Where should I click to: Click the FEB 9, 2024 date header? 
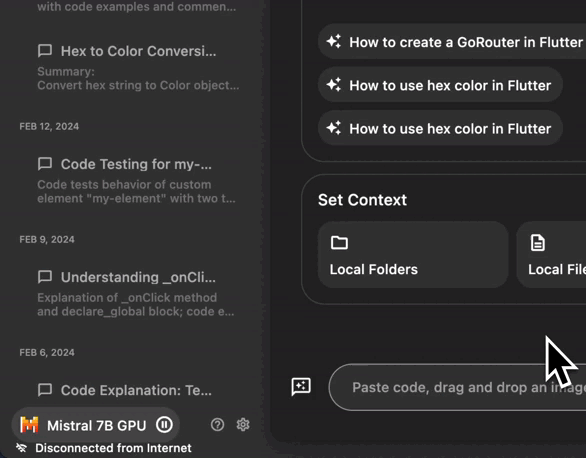pos(47,239)
